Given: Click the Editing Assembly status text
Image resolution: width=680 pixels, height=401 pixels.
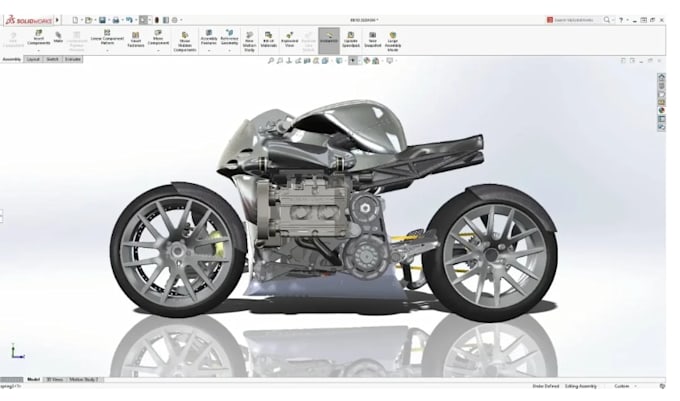Looking at the screenshot, I should click(581, 386).
